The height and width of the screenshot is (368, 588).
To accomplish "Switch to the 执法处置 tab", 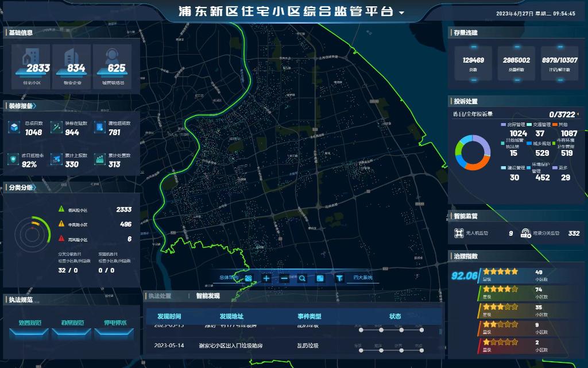I will coord(160,296).
